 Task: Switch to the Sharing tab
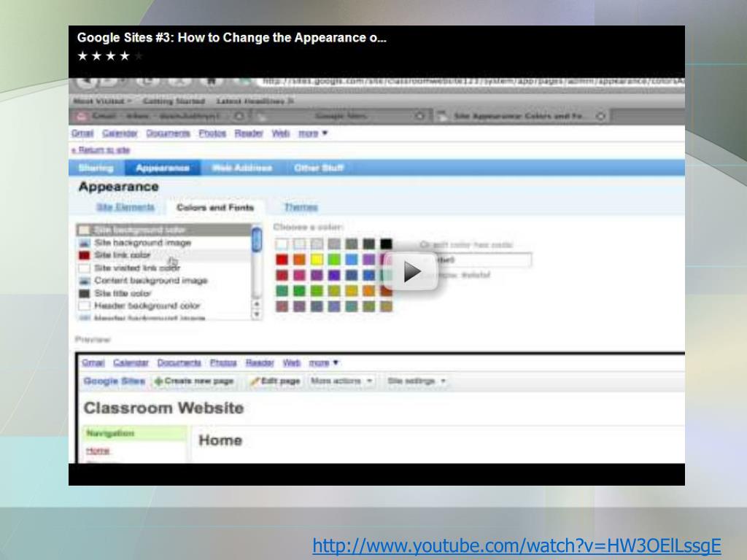click(x=96, y=168)
